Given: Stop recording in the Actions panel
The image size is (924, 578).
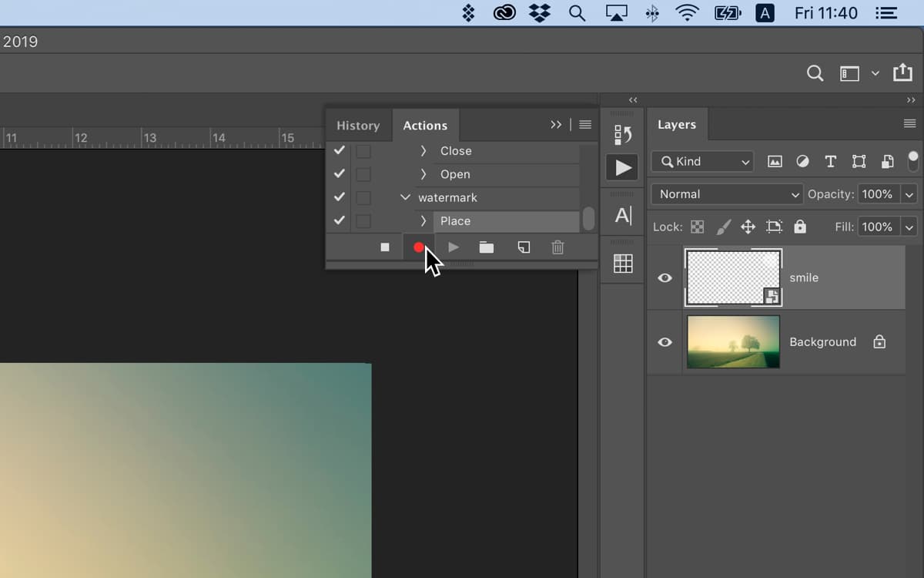Looking at the screenshot, I should (x=384, y=247).
